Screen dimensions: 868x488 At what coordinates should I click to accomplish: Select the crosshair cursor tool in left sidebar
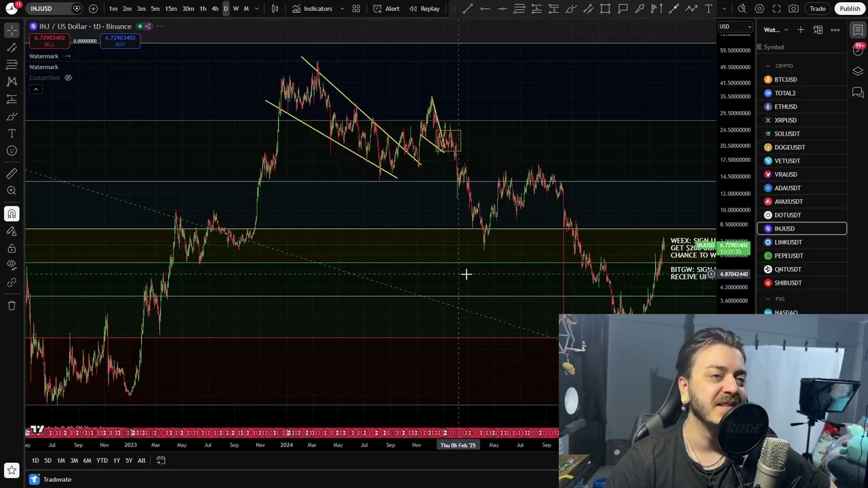(x=12, y=30)
